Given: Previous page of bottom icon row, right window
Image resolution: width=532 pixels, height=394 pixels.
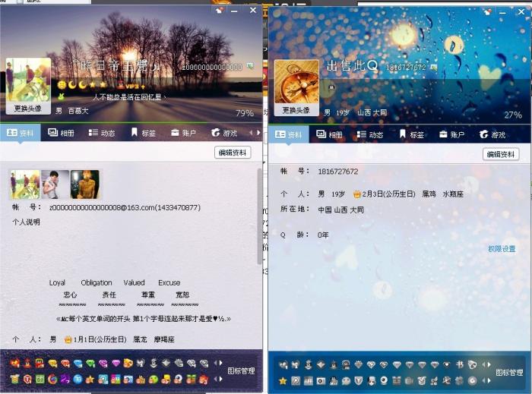Looking at the screenshot, I should point(484,380).
